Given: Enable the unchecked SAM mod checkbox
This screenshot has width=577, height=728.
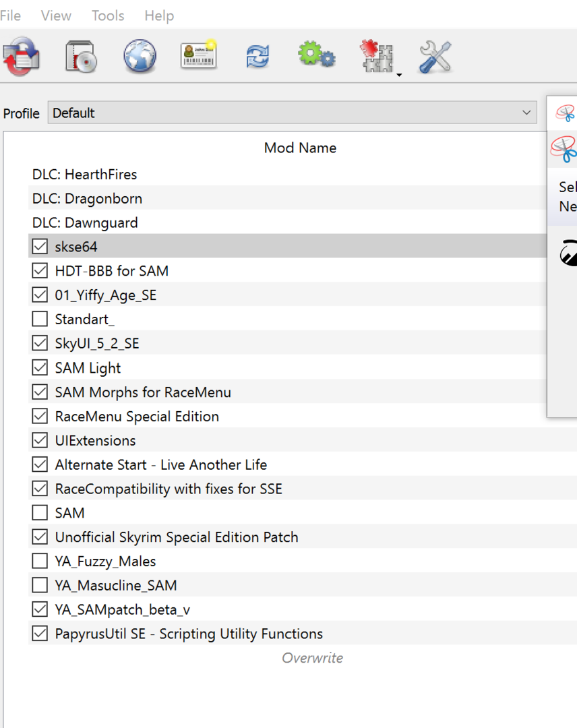Looking at the screenshot, I should coord(40,512).
